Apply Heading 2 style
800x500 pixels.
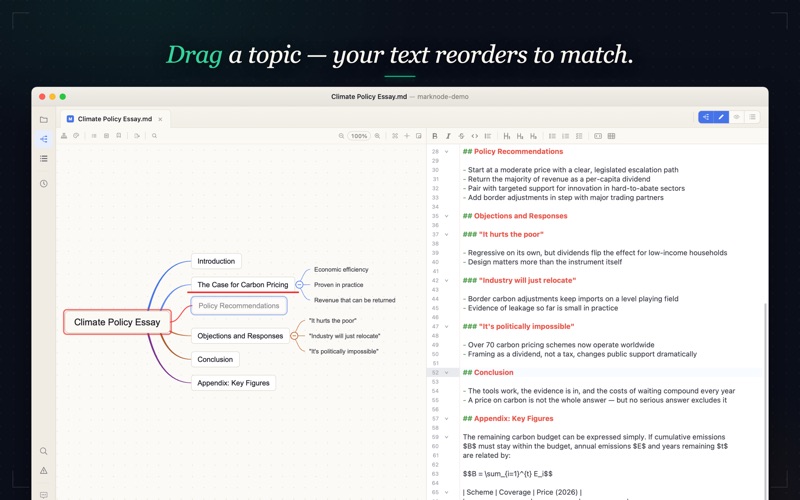(520, 136)
